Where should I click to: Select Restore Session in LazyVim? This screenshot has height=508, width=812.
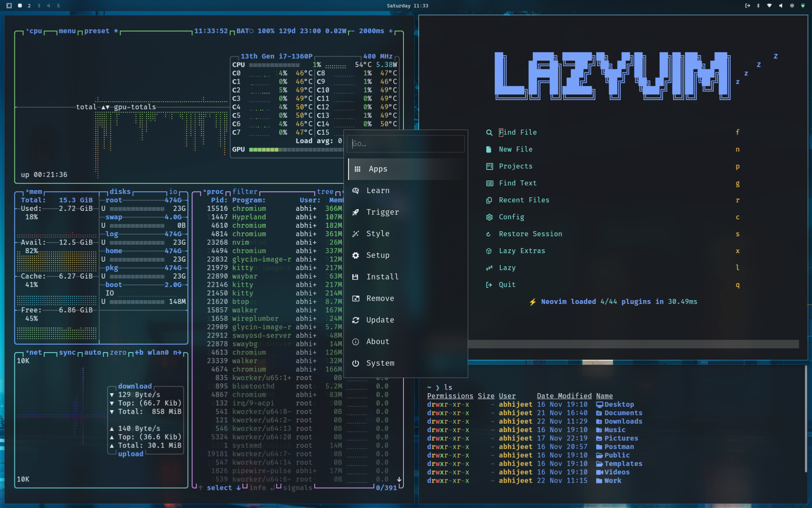point(530,234)
